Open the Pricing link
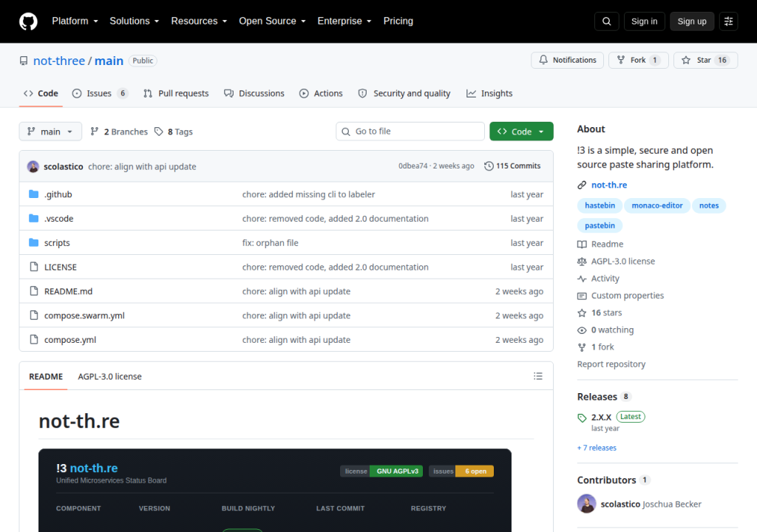This screenshot has height=532, width=757. 398,21
